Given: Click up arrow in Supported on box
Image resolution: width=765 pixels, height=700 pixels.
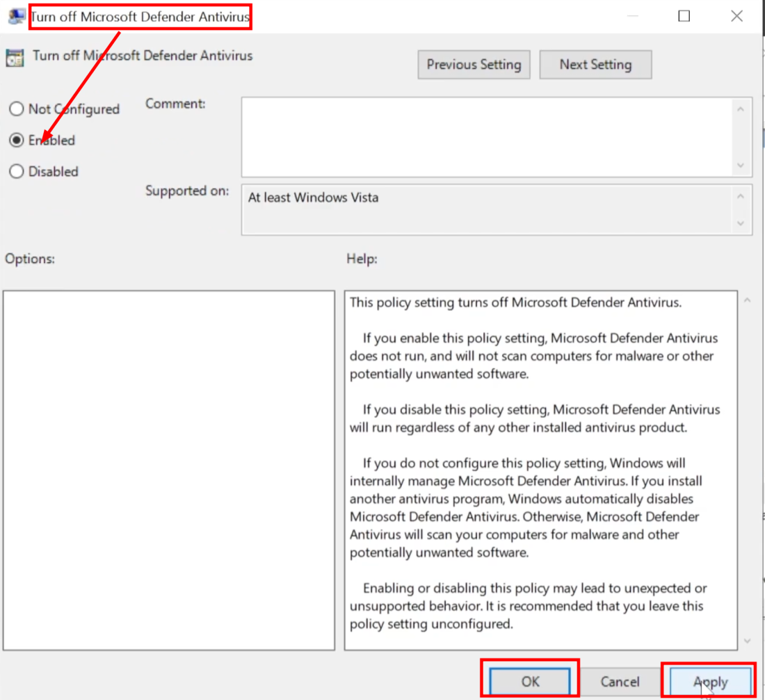Looking at the screenshot, I should [740, 196].
